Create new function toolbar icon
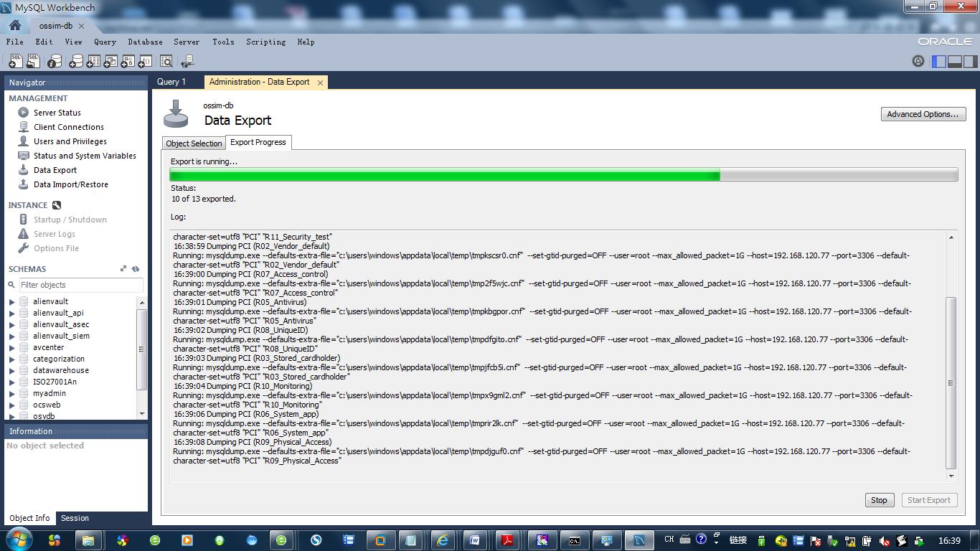The width and height of the screenshot is (980, 551). pos(144,62)
